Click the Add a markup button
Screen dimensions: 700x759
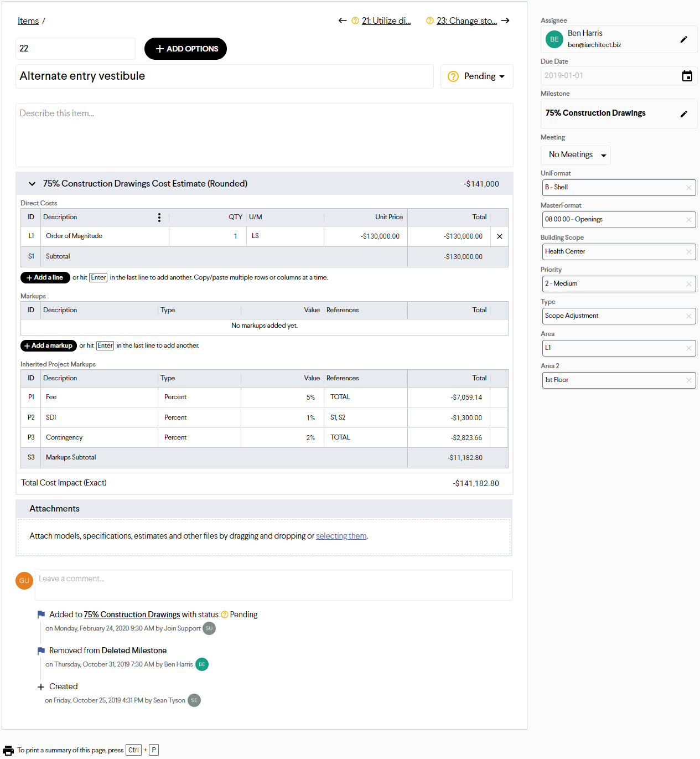48,345
